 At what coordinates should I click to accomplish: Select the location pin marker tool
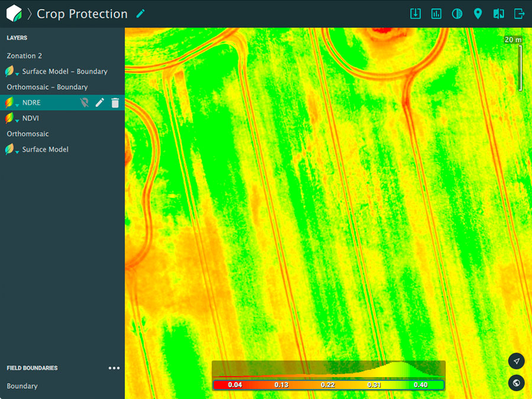pyautogui.click(x=478, y=14)
